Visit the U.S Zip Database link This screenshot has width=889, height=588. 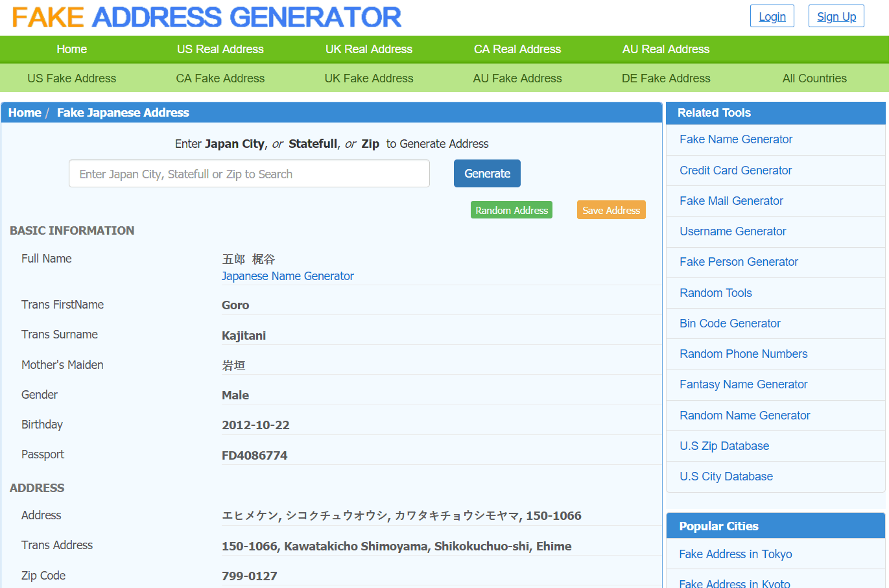724,446
